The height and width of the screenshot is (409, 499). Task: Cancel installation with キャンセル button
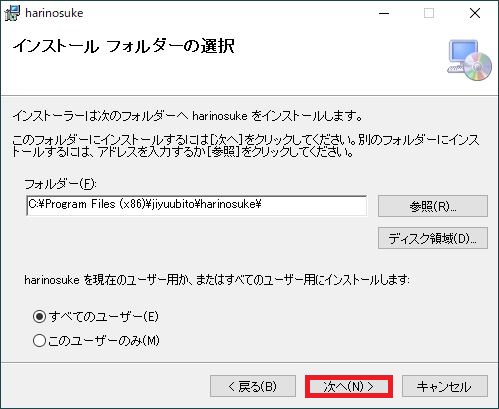[x=445, y=386]
